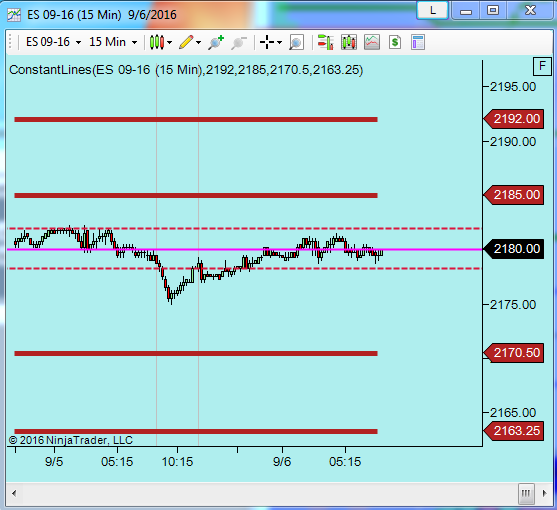Open the Strategies dollar icon
The width and height of the screenshot is (557, 510).
(x=395, y=42)
